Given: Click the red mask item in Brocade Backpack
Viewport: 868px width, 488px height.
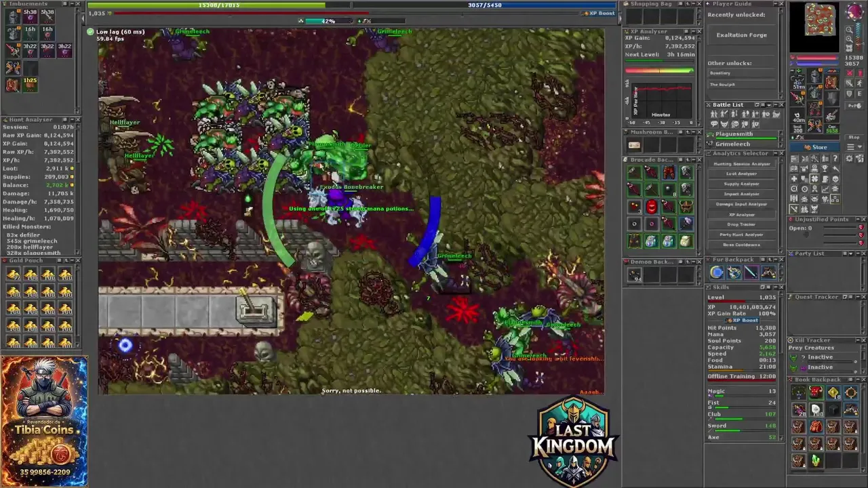Looking at the screenshot, I should tap(652, 207).
